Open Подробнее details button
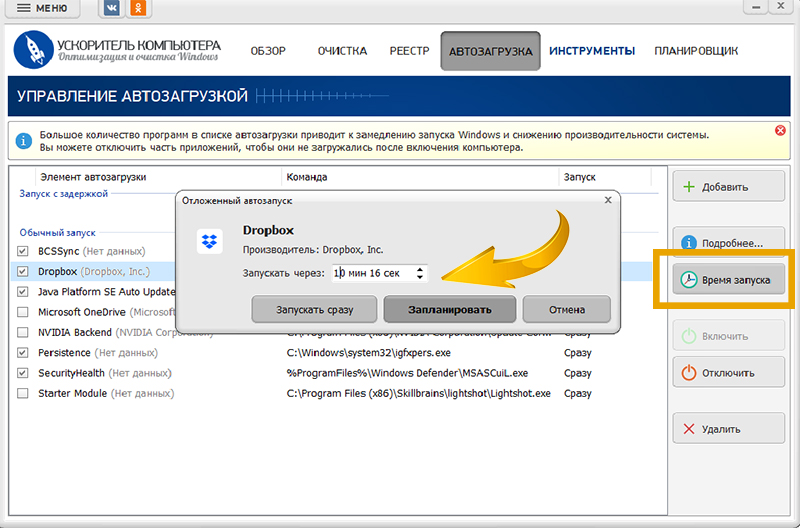 point(729,243)
